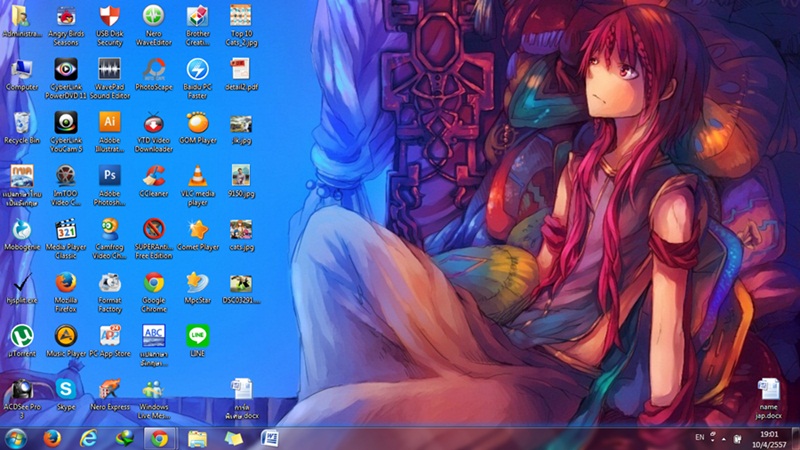Open Internet Explorer from taskbar
The width and height of the screenshot is (800, 450).
88,439
